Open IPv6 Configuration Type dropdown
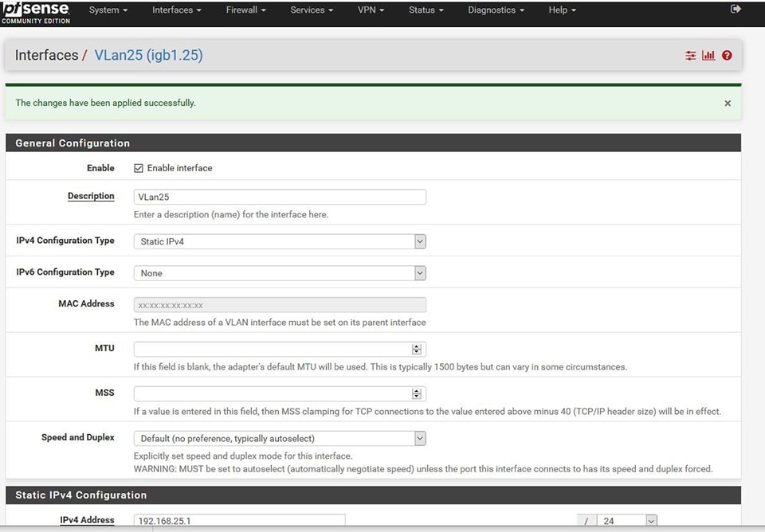This screenshot has height=532, width=765. 279,273
